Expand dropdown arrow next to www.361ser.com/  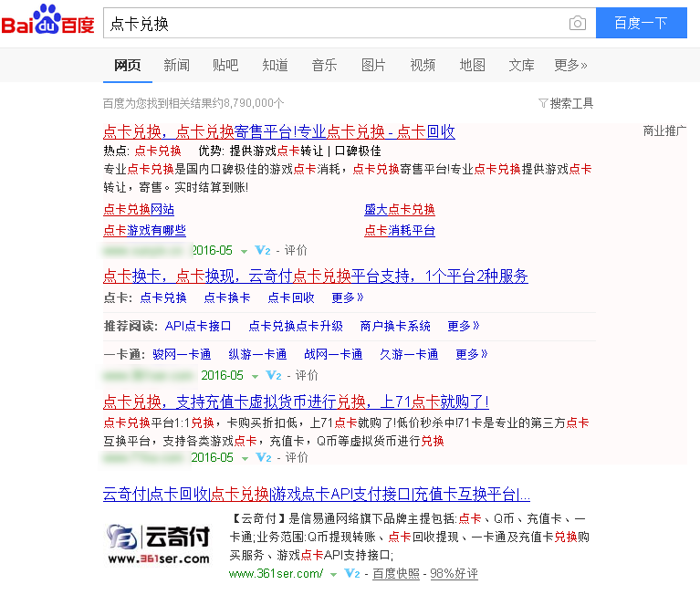(333, 575)
